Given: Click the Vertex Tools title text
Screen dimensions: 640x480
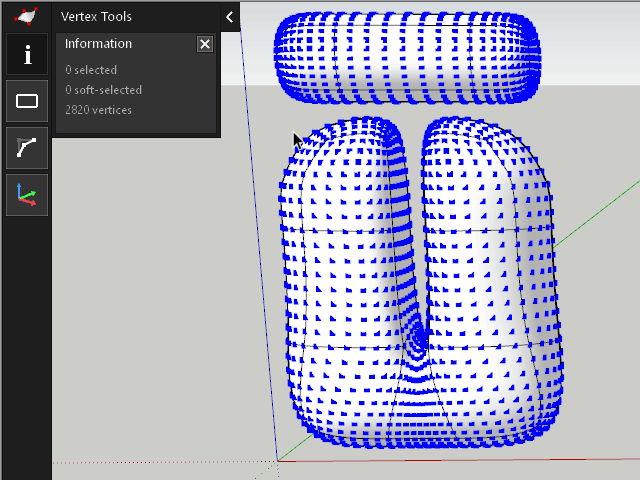Looking at the screenshot, I should tap(96, 16).
